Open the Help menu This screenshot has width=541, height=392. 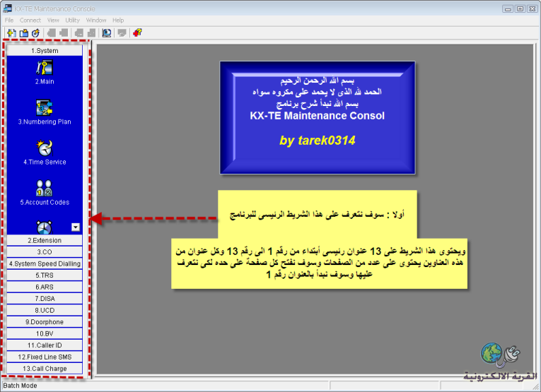tap(118, 20)
